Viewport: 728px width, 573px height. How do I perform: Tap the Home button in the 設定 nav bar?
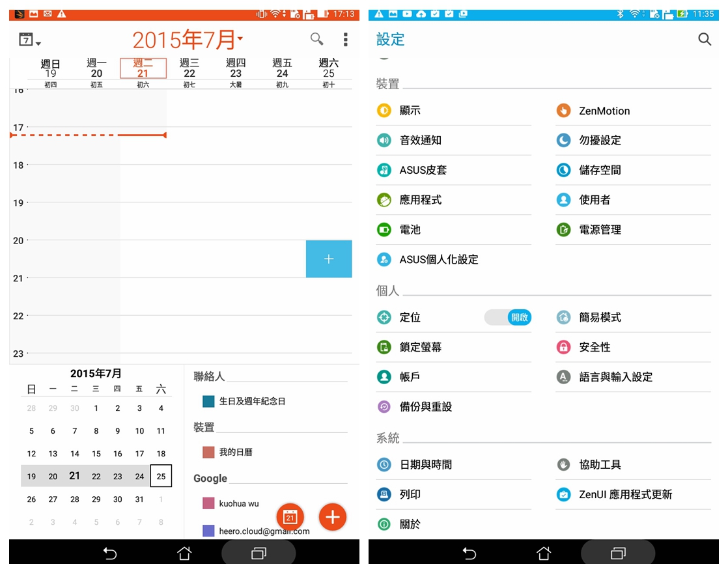pos(544,553)
